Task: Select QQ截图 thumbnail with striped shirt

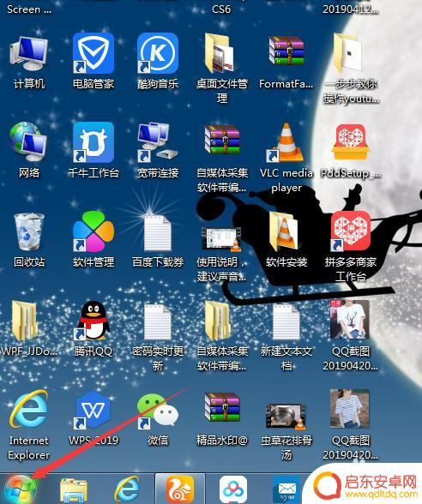Action: tap(349, 409)
